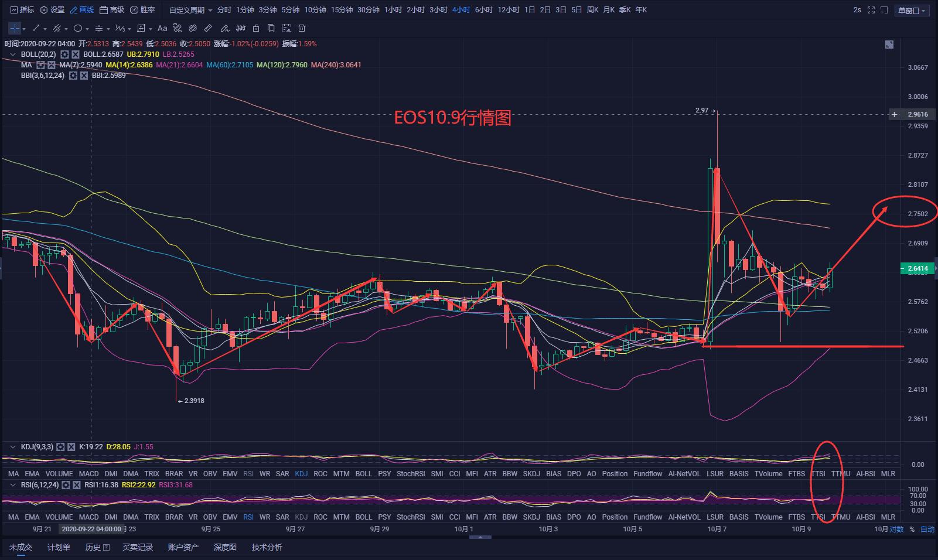
Task: Click the ruler measurement tool icon
Action: tap(208, 28)
